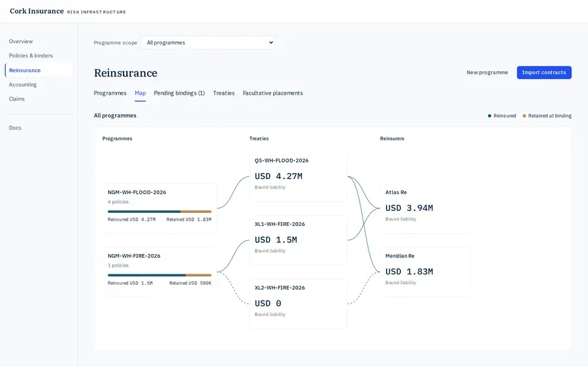Go to Overview in sidebar
The height and width of the screenshot is (367, 588).
[21, 41]
